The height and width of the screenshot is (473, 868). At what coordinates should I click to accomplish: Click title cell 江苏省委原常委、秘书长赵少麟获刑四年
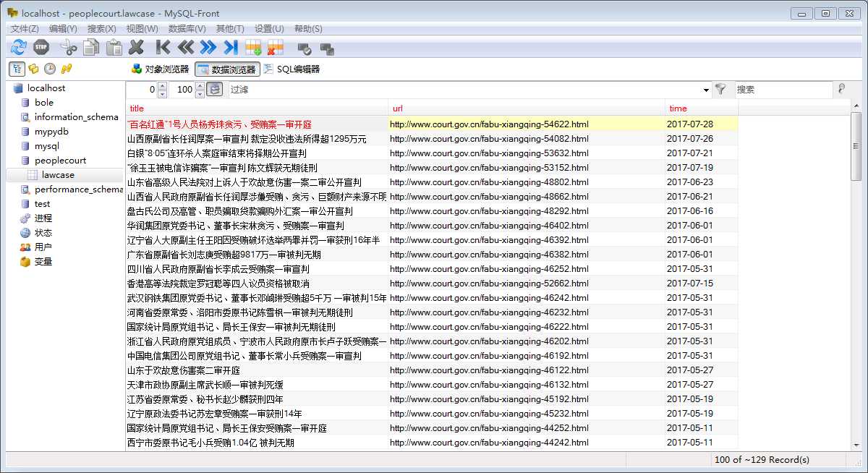(x=257, y=399)
